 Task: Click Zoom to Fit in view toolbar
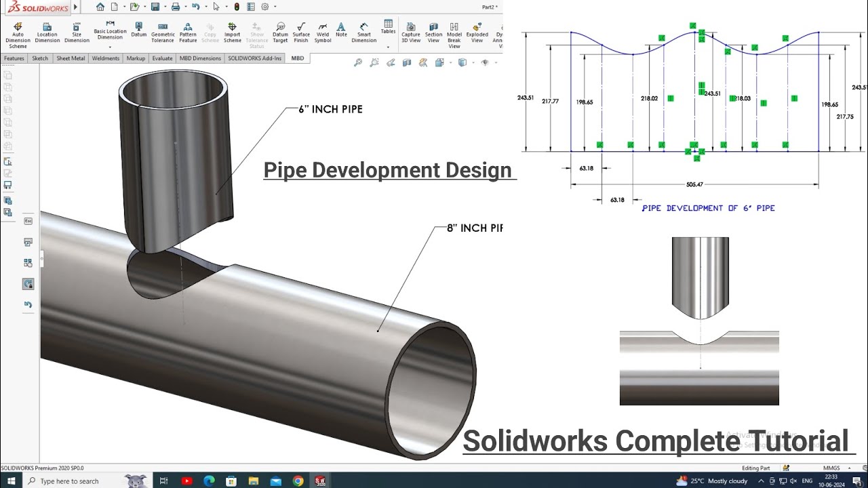pyautogui.click(x=358, y=62)
